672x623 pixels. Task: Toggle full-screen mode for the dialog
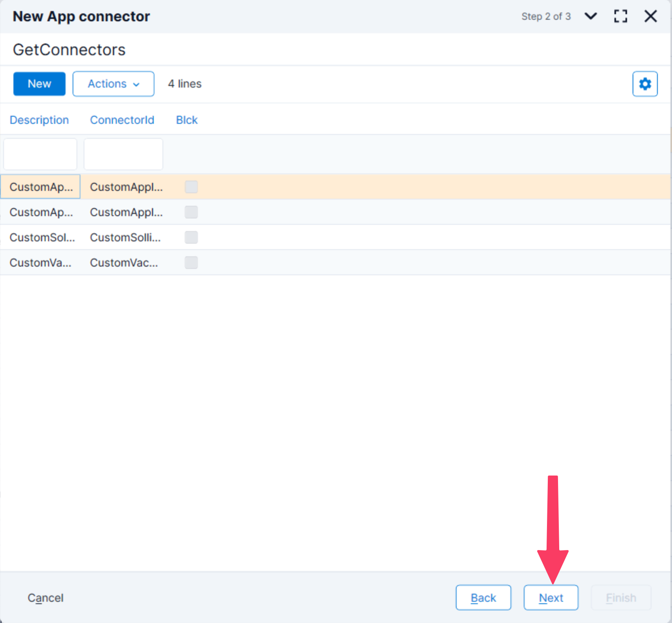tap(620, 16)
